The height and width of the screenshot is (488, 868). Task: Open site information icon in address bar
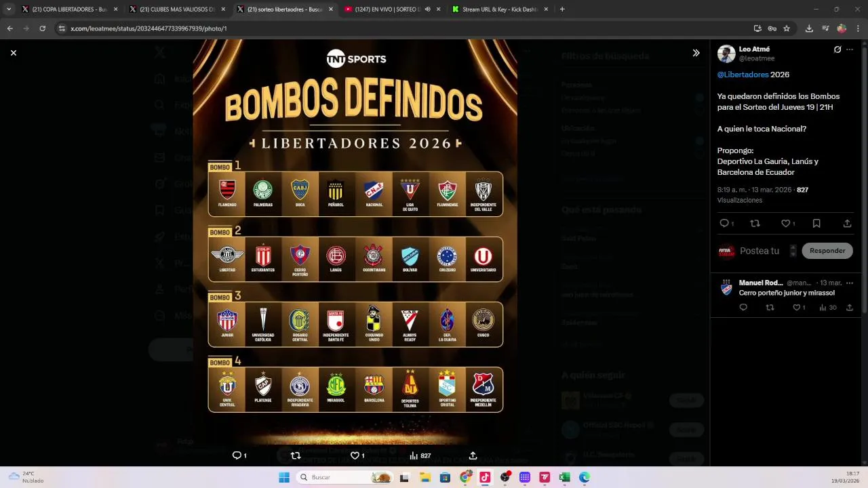coord(62,28)
